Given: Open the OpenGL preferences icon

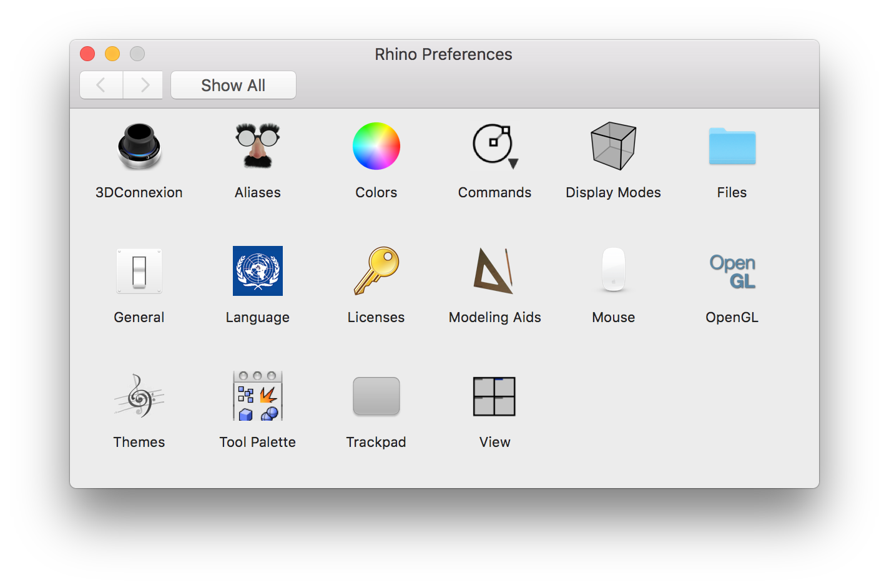Looking at the screenshot, I should pos(732,272).
